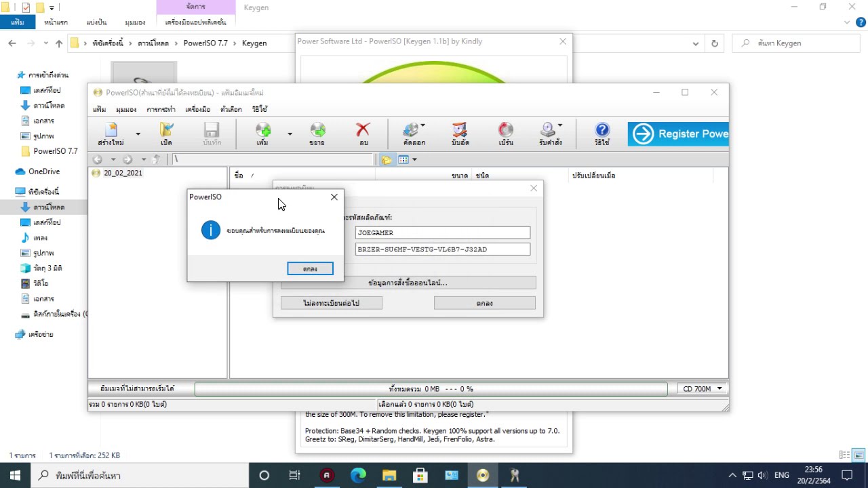868x488 pixels.
Task: Select PowerISO 7.7 folder in quick access
Action: [x=56, y=151]
